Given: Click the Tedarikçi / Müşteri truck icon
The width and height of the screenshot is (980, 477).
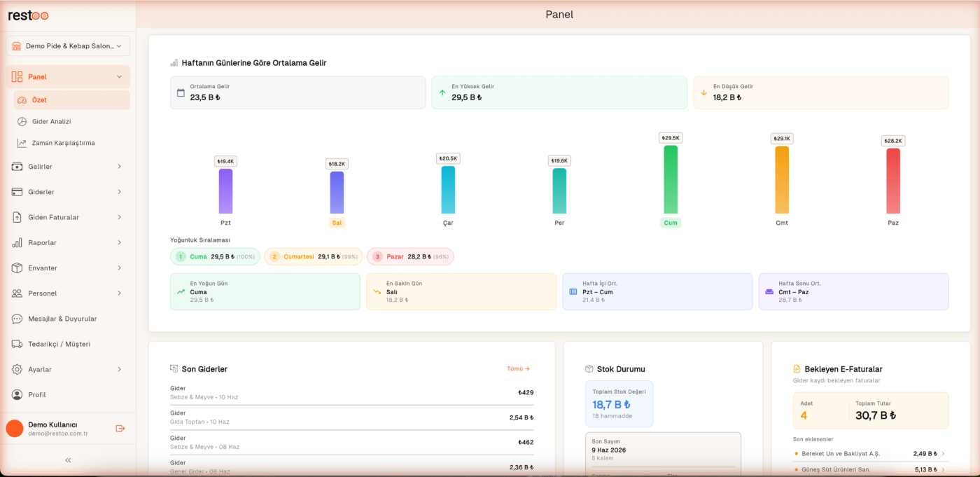Looking at the screenshot, I should click(17, 344).
